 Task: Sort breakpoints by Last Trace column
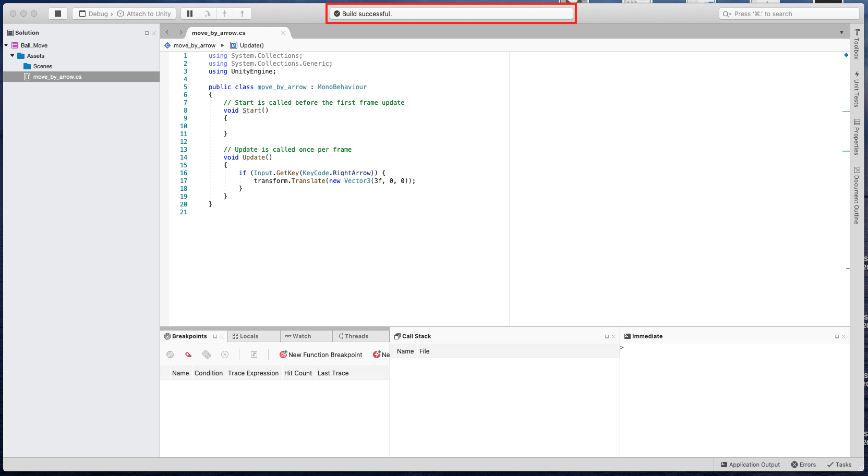[x=333, y=373]
